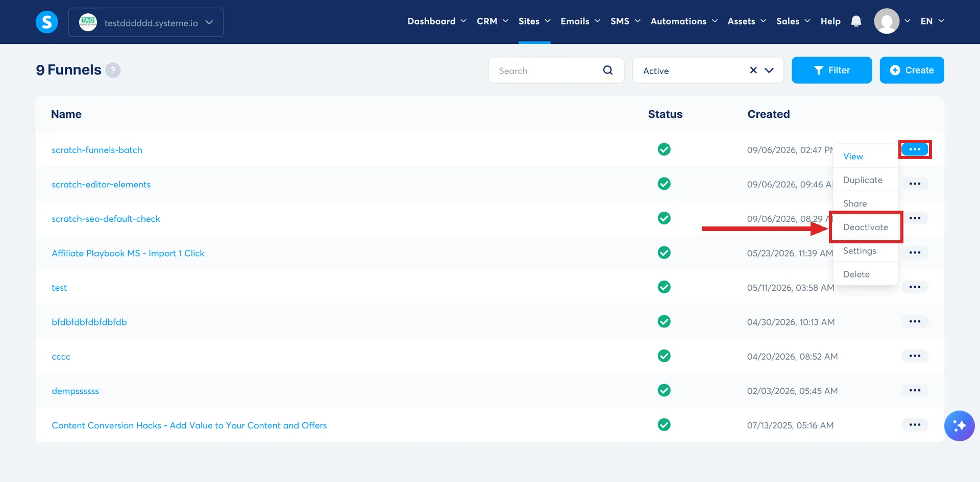Open actions menu for Content Conversion Hacks
980x482 pixels.
pos(915,425)
